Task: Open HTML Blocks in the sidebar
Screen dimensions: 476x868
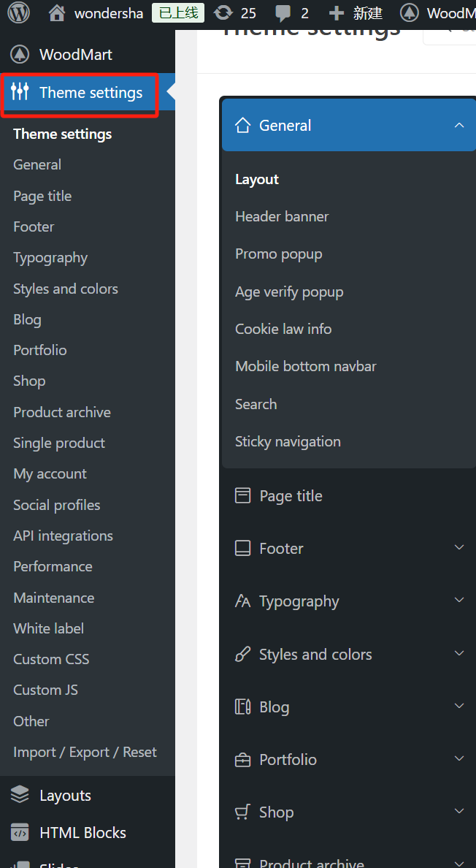Action: 82,833
